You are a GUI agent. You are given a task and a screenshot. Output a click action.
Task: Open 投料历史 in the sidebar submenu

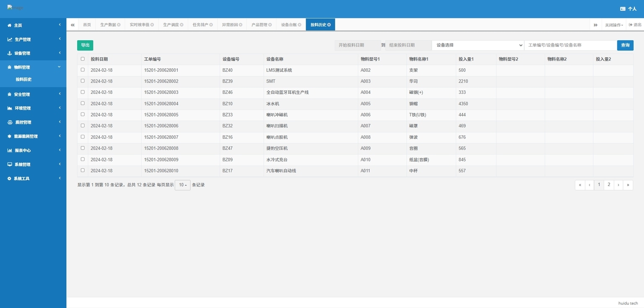(x=24, y=80)
